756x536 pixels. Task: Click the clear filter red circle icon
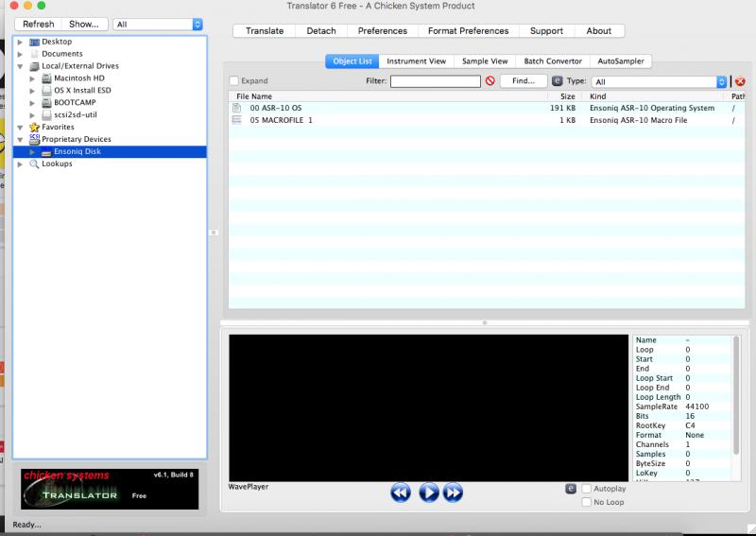490,81
